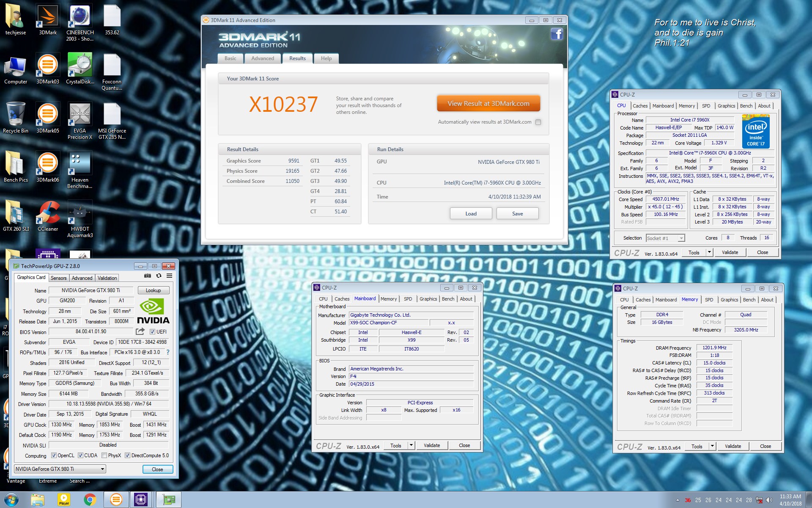Open GPU-Z hamburger menu
The image size is (812, 508).
169,276
